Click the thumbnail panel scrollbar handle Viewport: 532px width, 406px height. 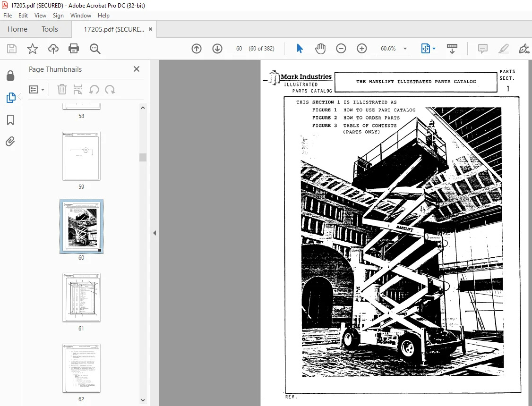(x=143, y=157)
